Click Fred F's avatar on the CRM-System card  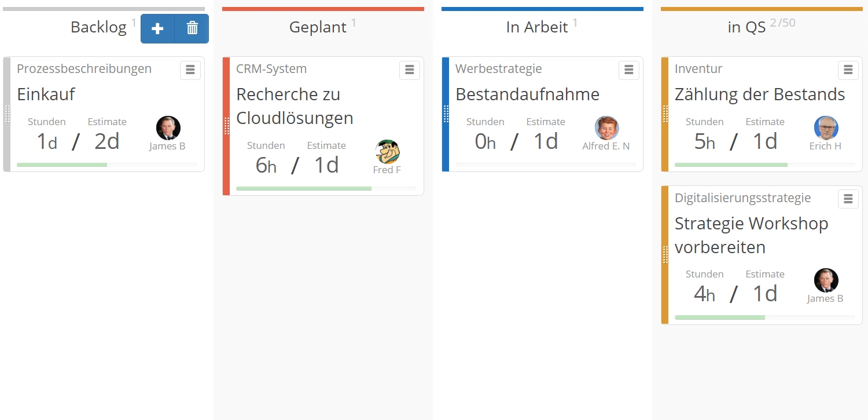tap(388, 152)
